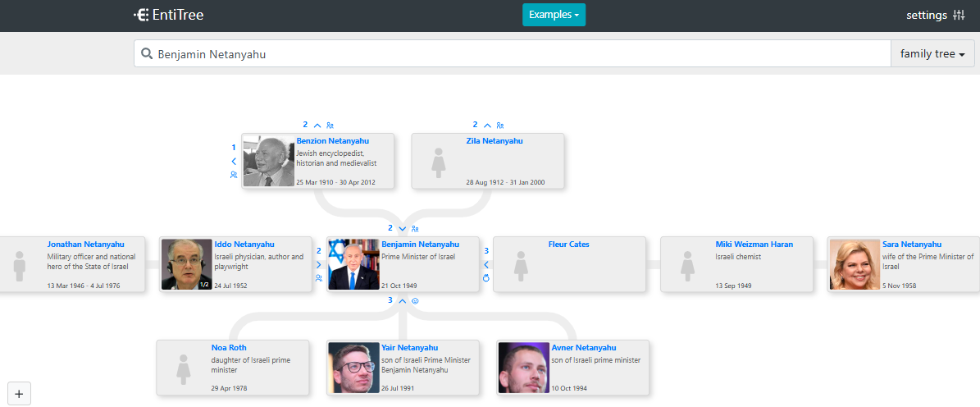
Task: Open the family tree type dropdown
Action: pos(932,54)
